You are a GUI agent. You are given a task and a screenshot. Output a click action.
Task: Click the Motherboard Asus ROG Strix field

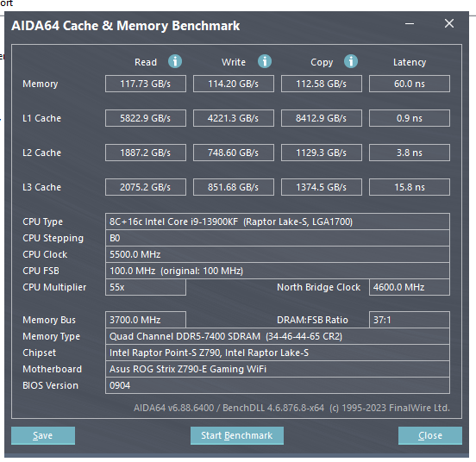click(278, 369)
